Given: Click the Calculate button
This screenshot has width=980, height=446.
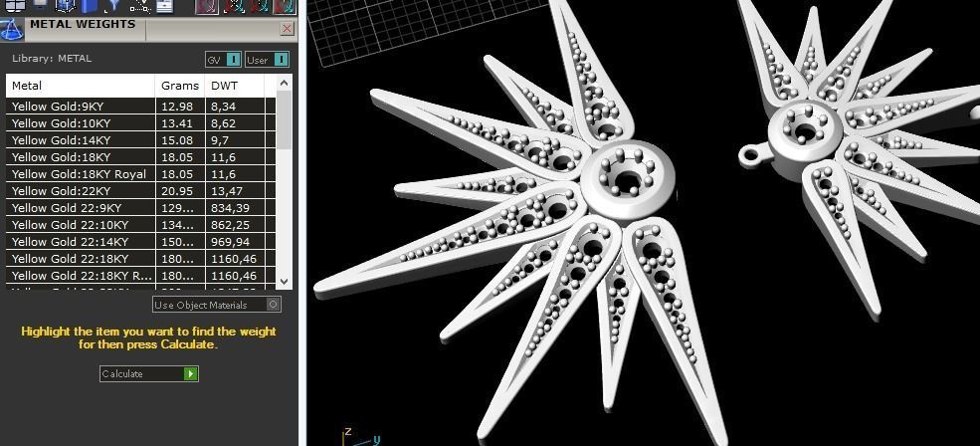Looking at the screenshot, I should [149, 374].
